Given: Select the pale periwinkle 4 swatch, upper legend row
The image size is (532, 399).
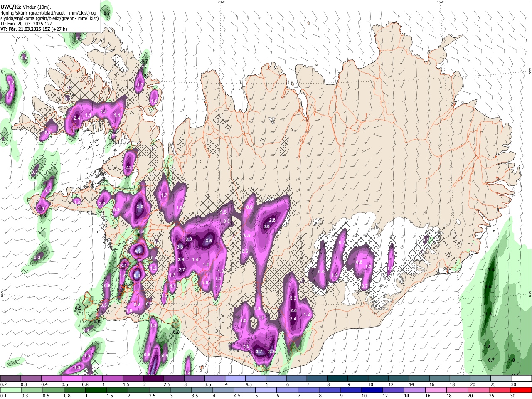Looking at the screenshot, I should pos(235,379).
